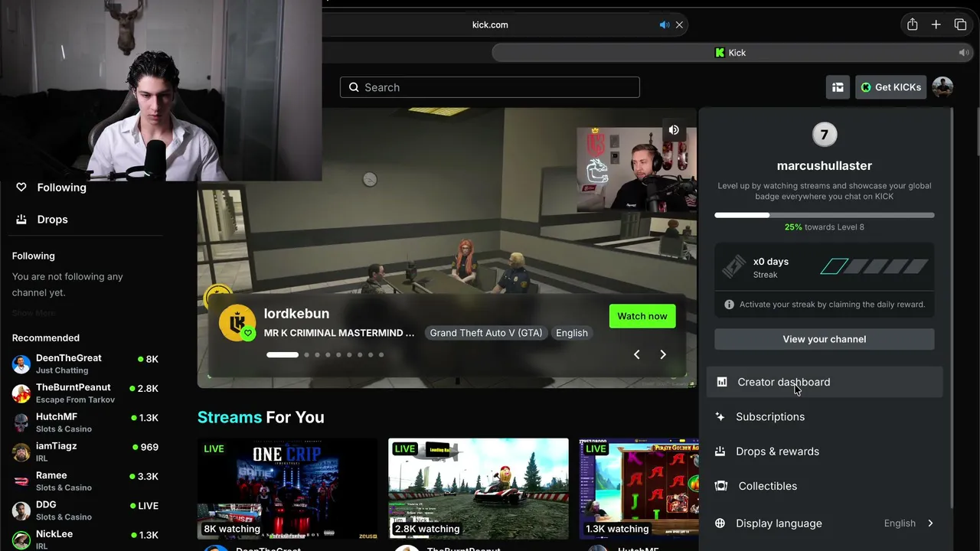Show the browser tab overview icon
Screen dimensions: 980x551
(960, 24)
